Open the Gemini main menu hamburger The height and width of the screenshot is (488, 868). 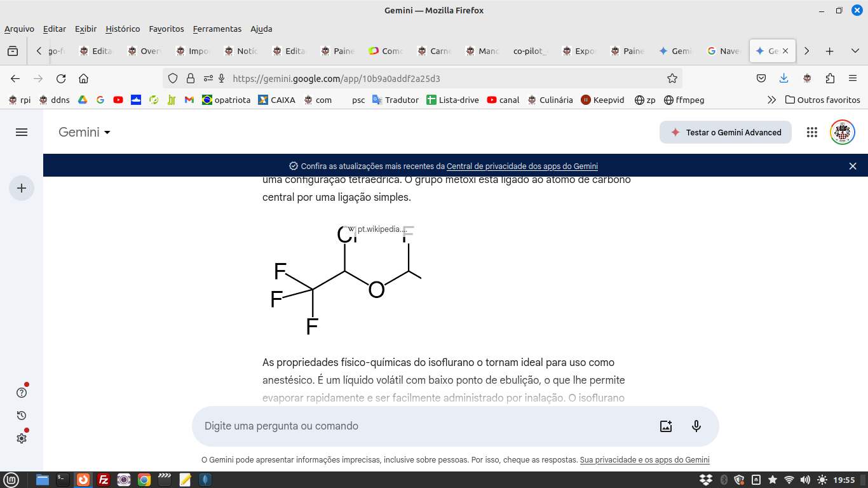[x=22, y=132]
